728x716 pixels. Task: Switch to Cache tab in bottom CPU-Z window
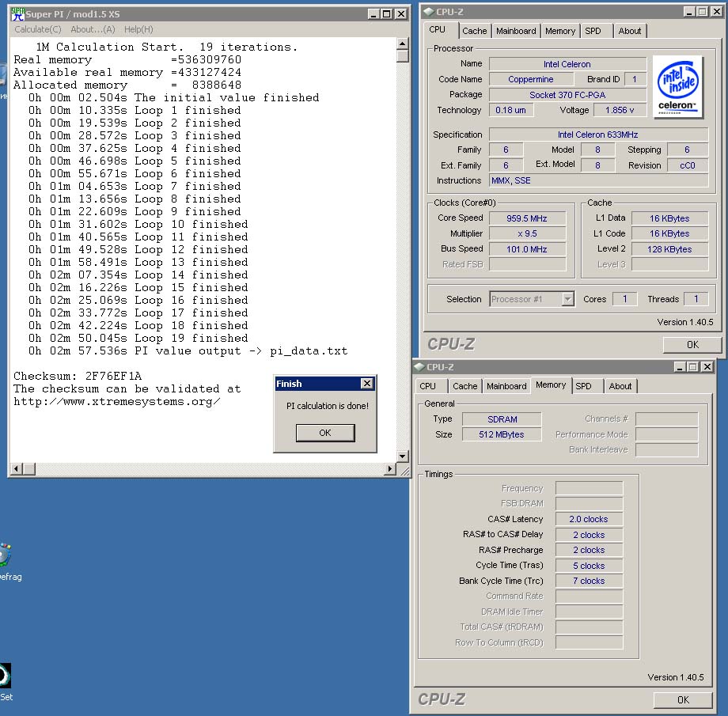coord(464,386)
